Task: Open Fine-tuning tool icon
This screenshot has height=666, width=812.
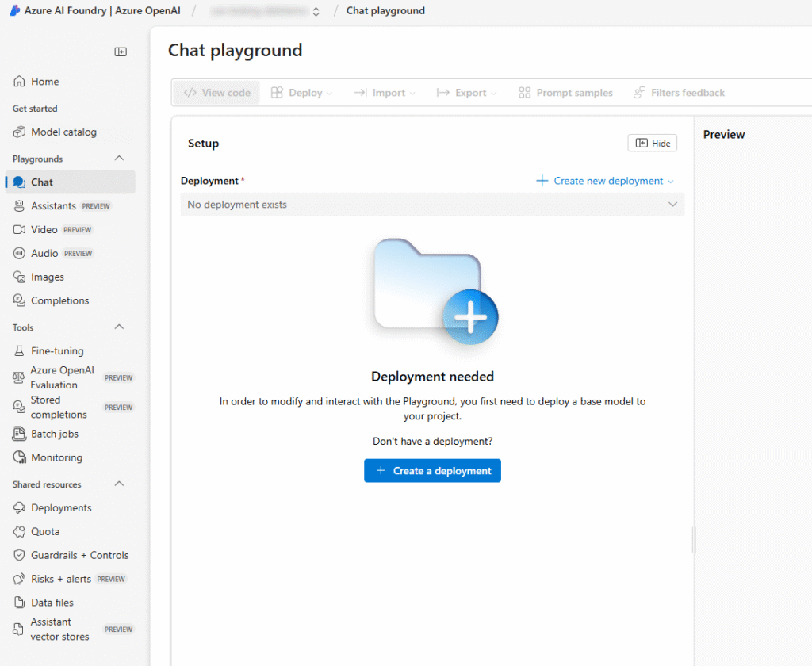Action: click(x=20, y=351)
